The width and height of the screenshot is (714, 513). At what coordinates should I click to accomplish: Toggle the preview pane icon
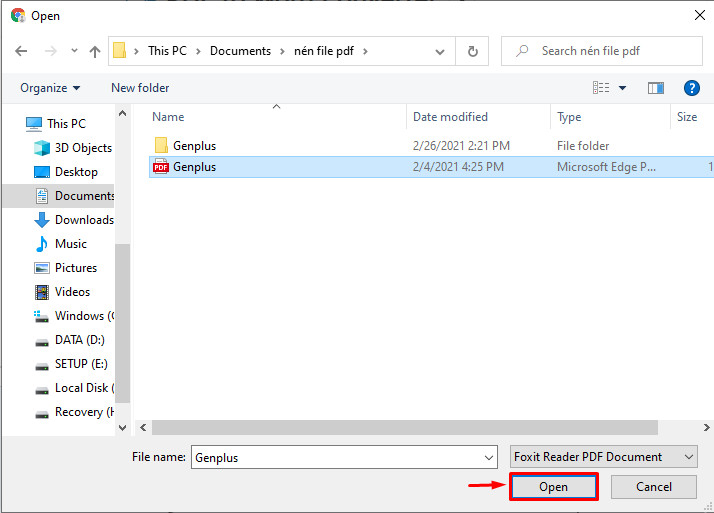tap(656, 88)
